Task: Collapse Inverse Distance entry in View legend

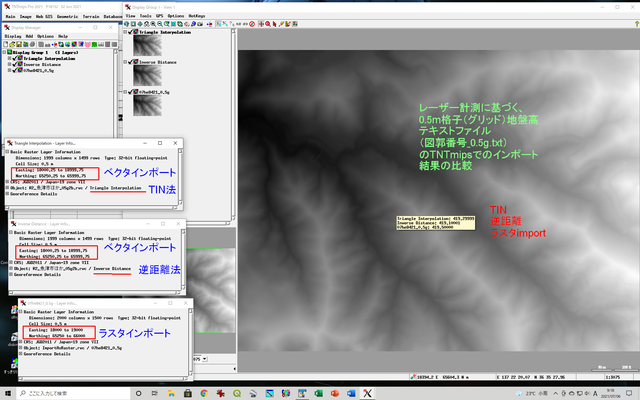Action: tap(125, 62)
